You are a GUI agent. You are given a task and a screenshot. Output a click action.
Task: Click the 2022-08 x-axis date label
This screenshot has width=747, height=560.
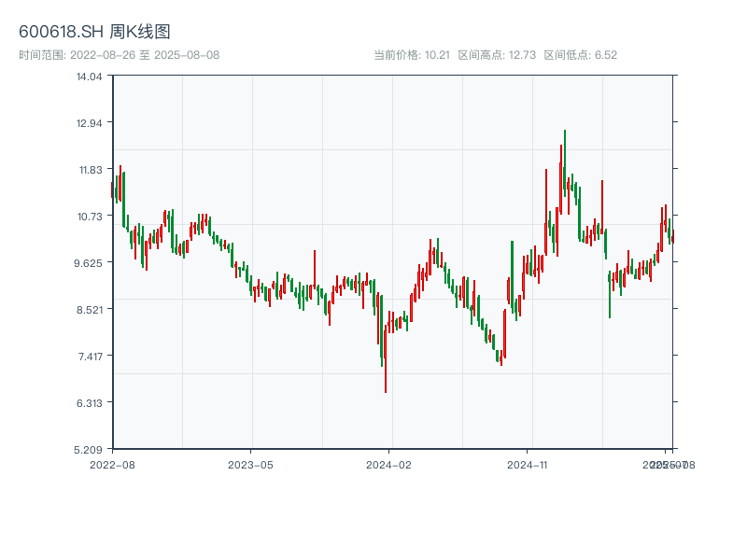click(112, 464)
